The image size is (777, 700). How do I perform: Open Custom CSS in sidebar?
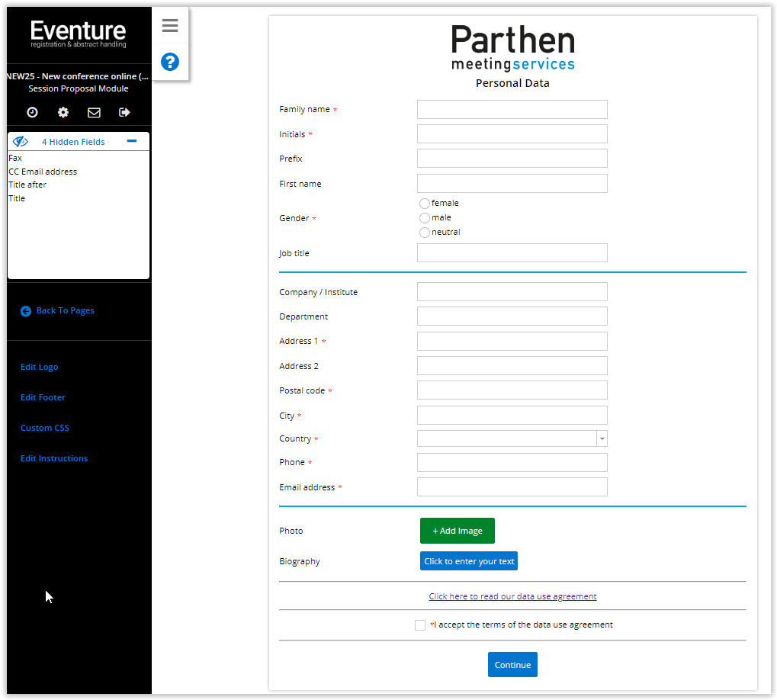(x=44, y=428)
